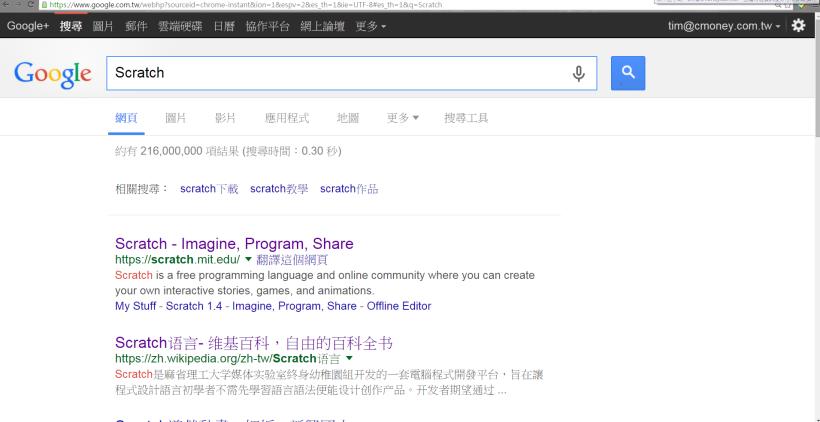Open Scratch 1.4 sitelink

pos(194,306)
